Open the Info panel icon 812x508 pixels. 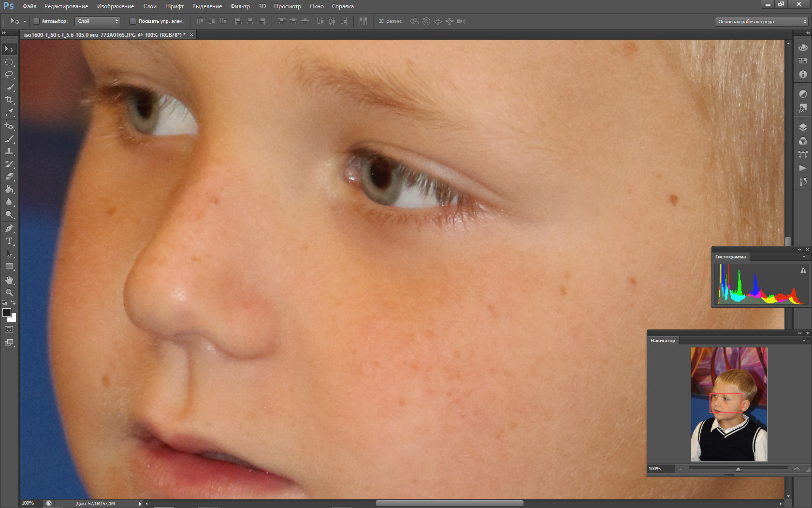click(803, 75)
